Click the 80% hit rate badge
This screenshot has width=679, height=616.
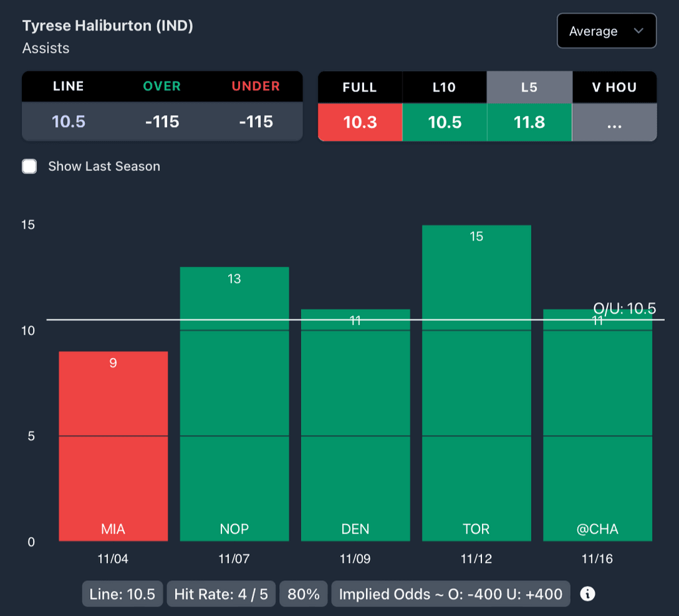pos(304,594)
